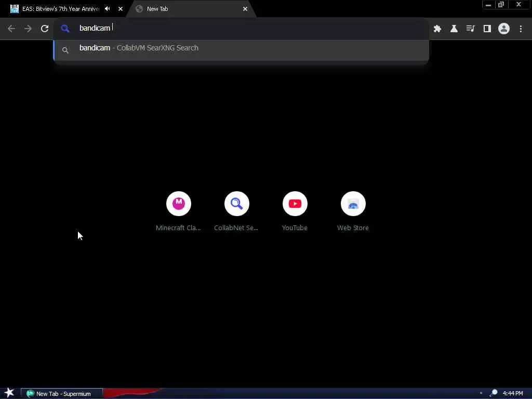Click the address bar containing bandicam
Image resolution: width=532 pixels, height=399 pixels.
pyautogui.click(x=241, y=28)
